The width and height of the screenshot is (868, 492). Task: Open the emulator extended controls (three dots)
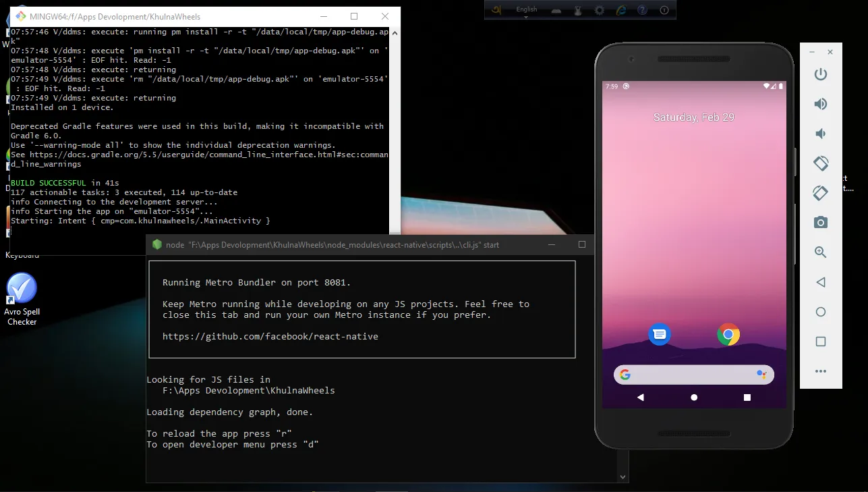(821, 371)
